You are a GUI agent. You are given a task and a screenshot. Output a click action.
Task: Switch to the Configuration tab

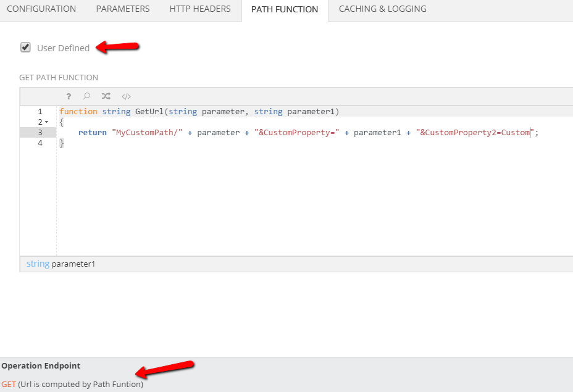41,9
